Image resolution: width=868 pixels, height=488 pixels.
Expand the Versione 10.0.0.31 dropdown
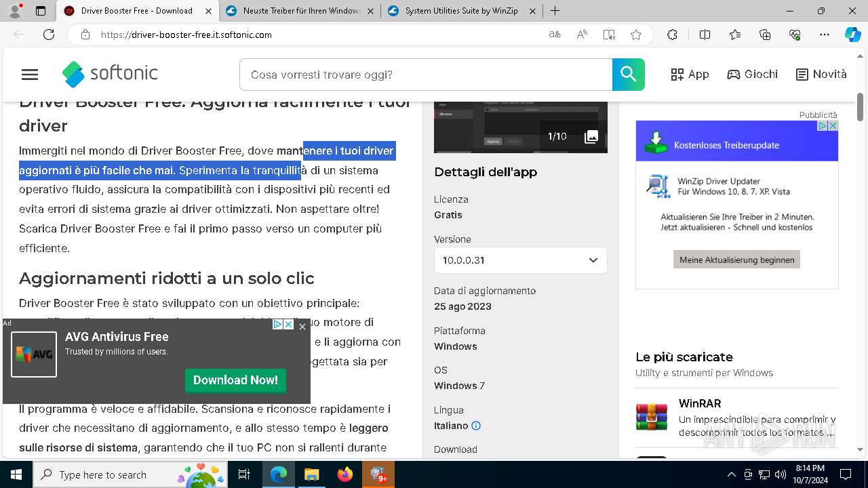(x=520, y=260)
